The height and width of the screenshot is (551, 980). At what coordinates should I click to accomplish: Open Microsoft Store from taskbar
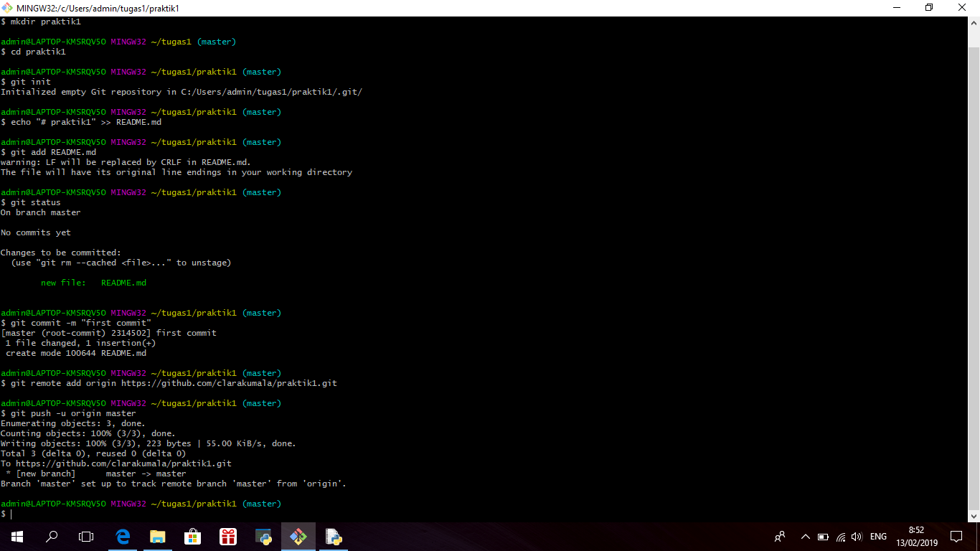tap(193, 537)
